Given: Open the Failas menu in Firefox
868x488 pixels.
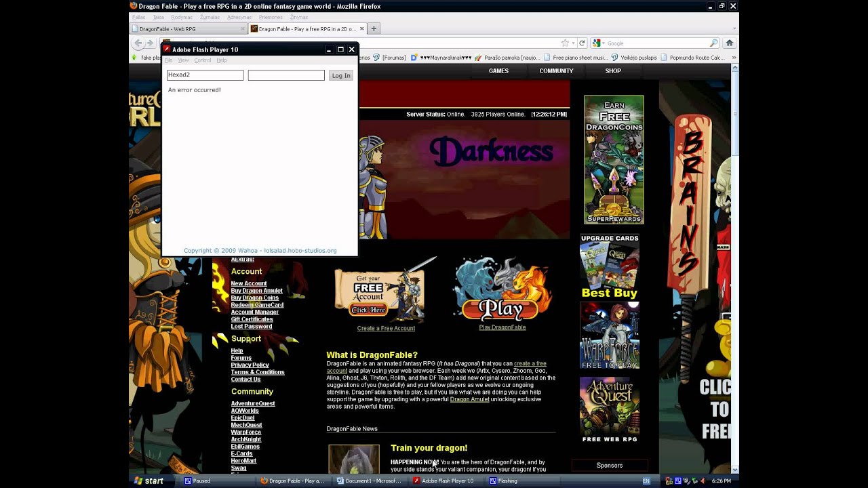Looking at the screenshot, I should pyautogui.click(x=138, y=17).
